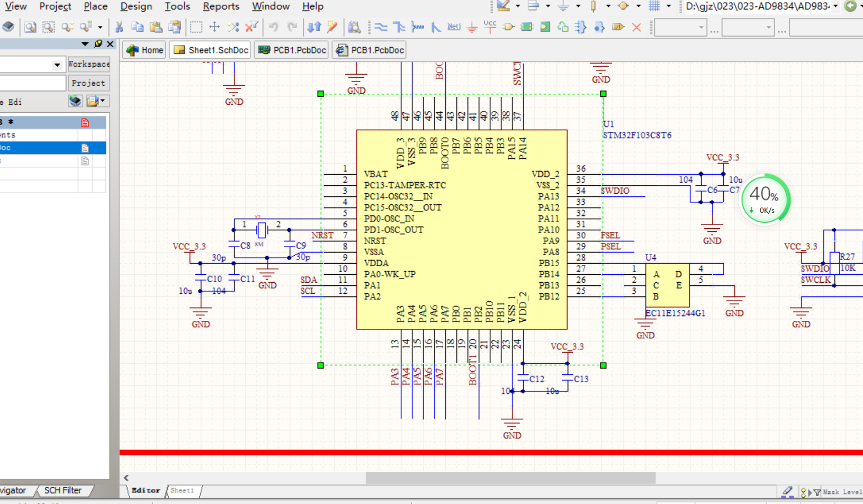
Task: Click the Zoom on Selected Objects icon
Action: (x=67, y=27)
